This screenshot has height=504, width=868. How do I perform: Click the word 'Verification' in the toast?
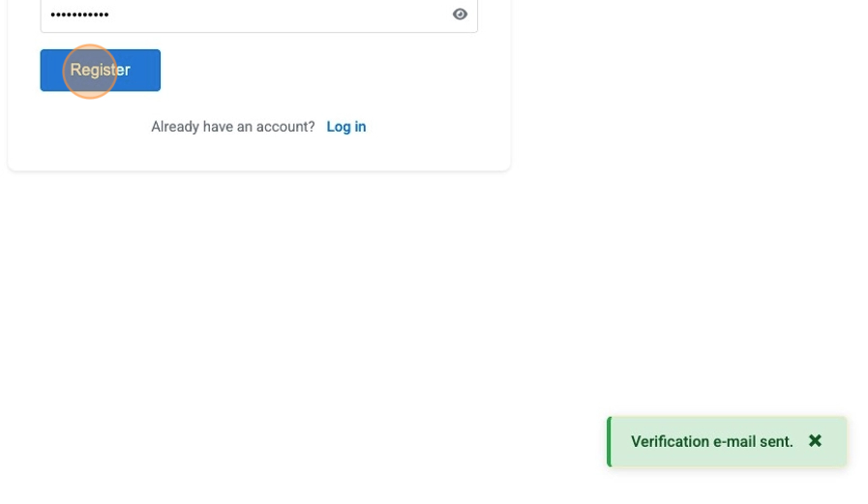point(670,442)
